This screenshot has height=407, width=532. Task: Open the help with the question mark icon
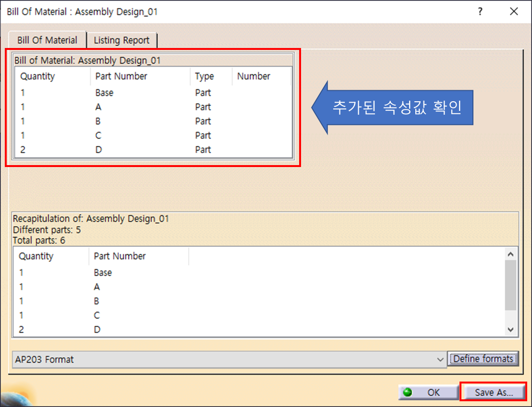(x=480, y=12)
